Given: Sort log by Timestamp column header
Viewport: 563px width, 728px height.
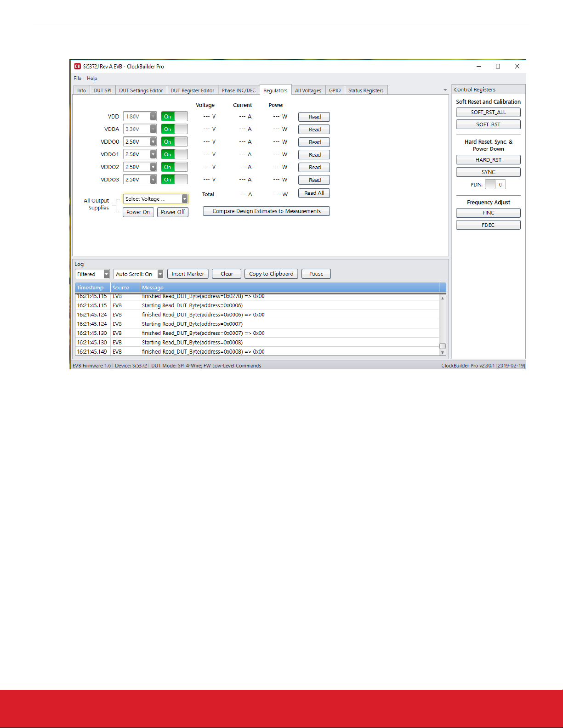Looking at the screenshot, I should click(x=93, y=288).
